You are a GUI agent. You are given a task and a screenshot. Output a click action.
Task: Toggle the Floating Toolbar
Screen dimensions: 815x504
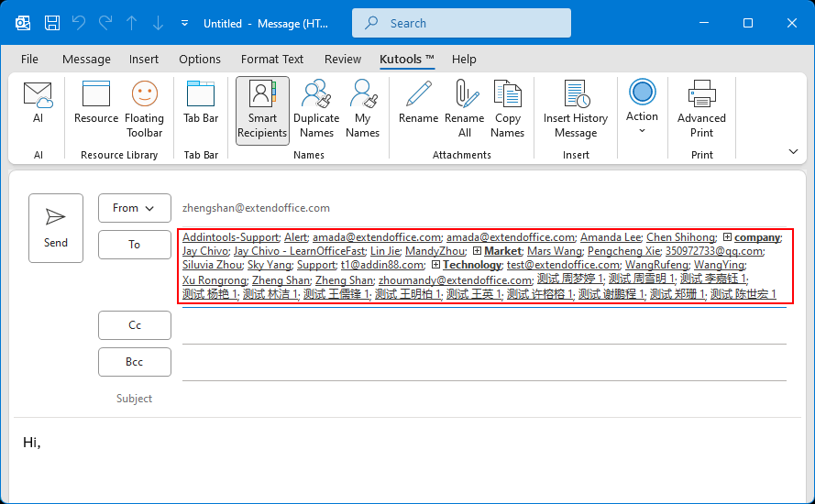pyautogui.click(x=145, y=110)
